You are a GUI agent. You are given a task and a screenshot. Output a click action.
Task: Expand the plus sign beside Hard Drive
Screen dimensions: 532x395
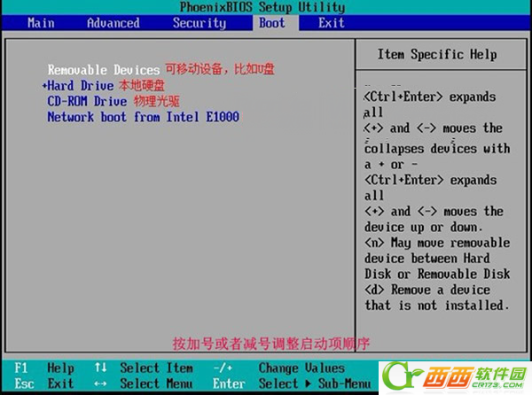(44, 85)
